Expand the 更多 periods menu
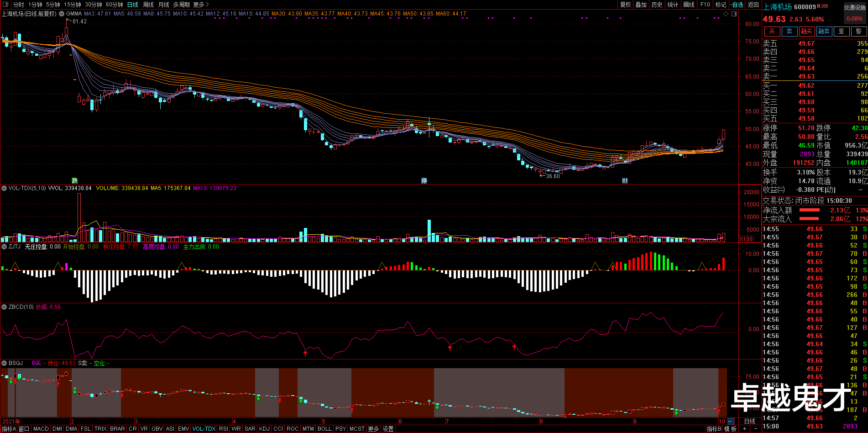This screenshot has height=433, width=868. pyautogui.click(x=201, y=5)
